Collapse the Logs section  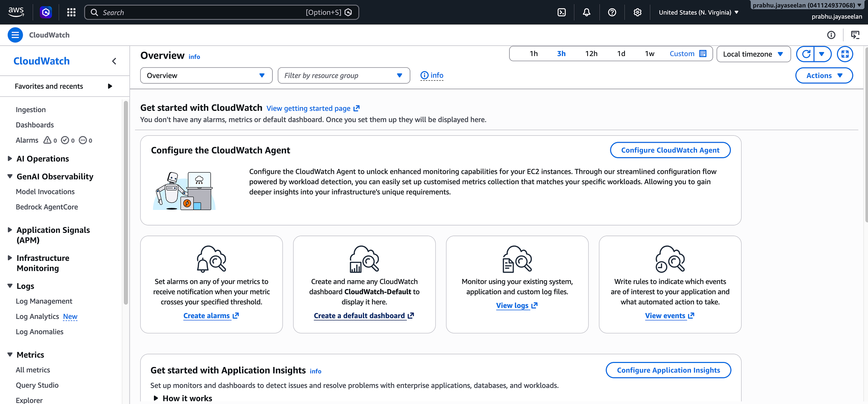click(10, 286)
